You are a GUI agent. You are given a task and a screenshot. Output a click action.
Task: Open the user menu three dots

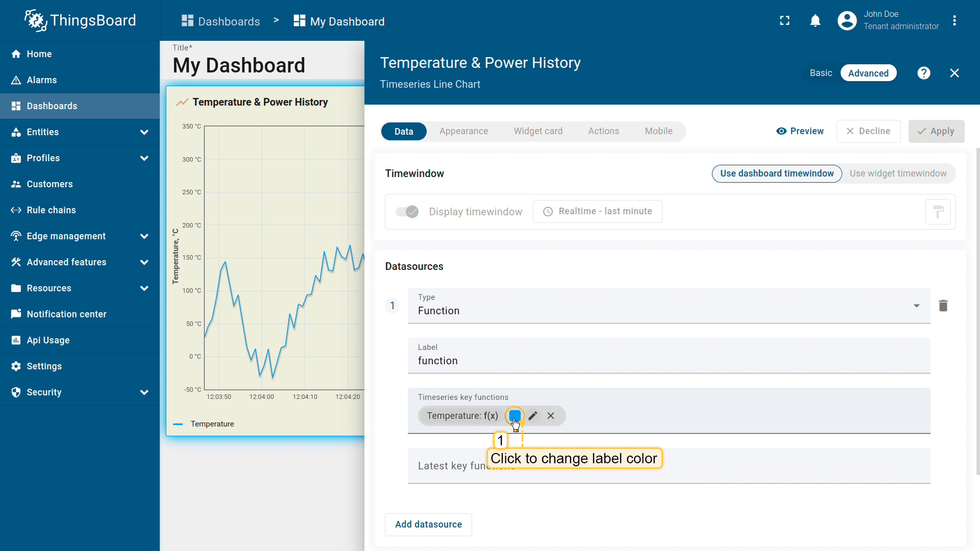pyautogui.click(x=954, y=20)
